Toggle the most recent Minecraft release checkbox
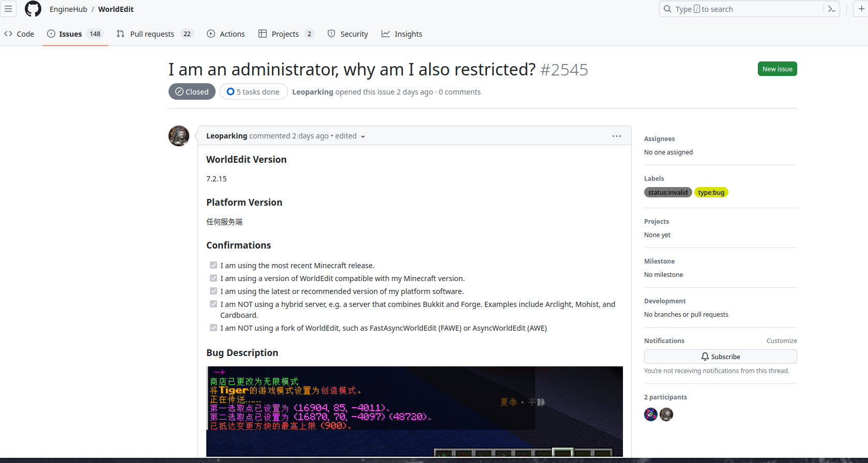 pyautogui.click(x=214, y=265)
